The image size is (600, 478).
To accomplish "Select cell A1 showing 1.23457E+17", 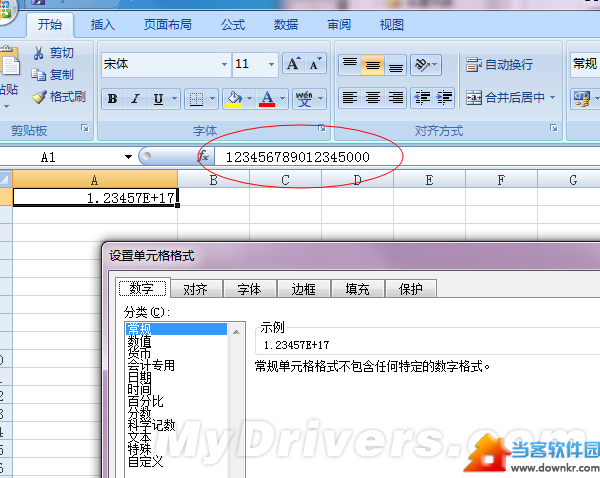I will 95,197.
